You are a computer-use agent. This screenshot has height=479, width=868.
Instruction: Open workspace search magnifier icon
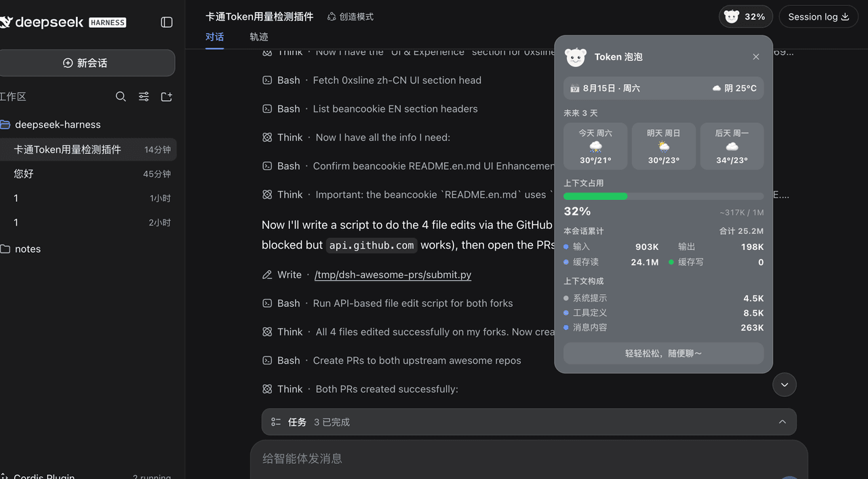121,97
